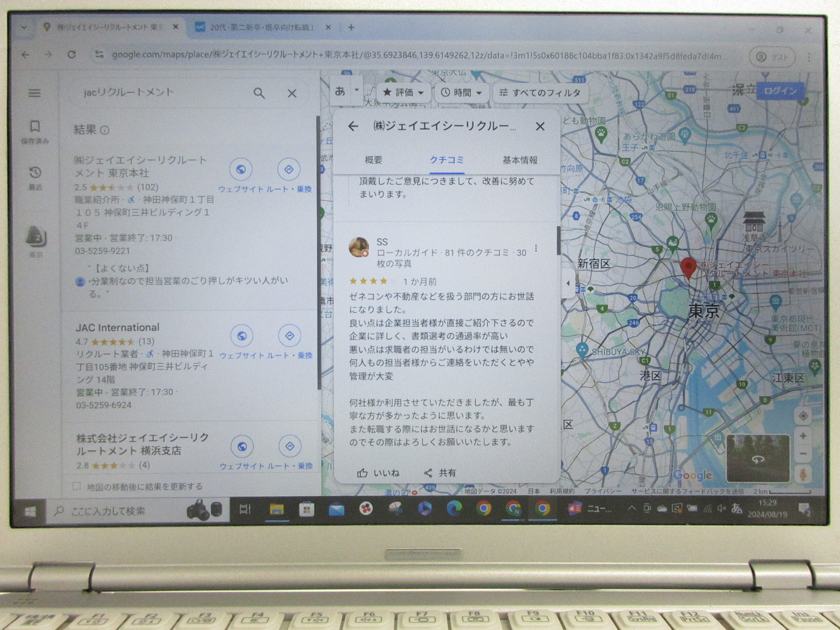Open the 最近 recent history icon
Image resolution: width=840 pixels, height=630 pixels.
point(35,178)
